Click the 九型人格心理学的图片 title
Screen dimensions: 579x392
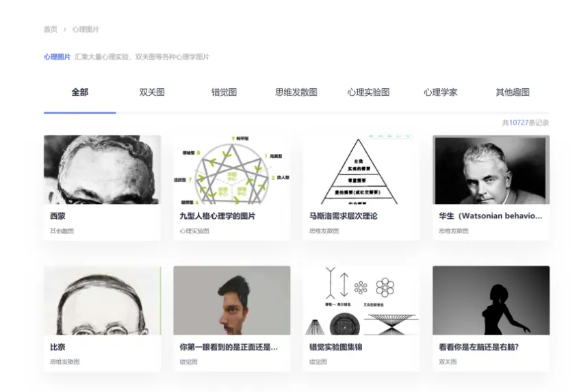click(x=218, y=216)
